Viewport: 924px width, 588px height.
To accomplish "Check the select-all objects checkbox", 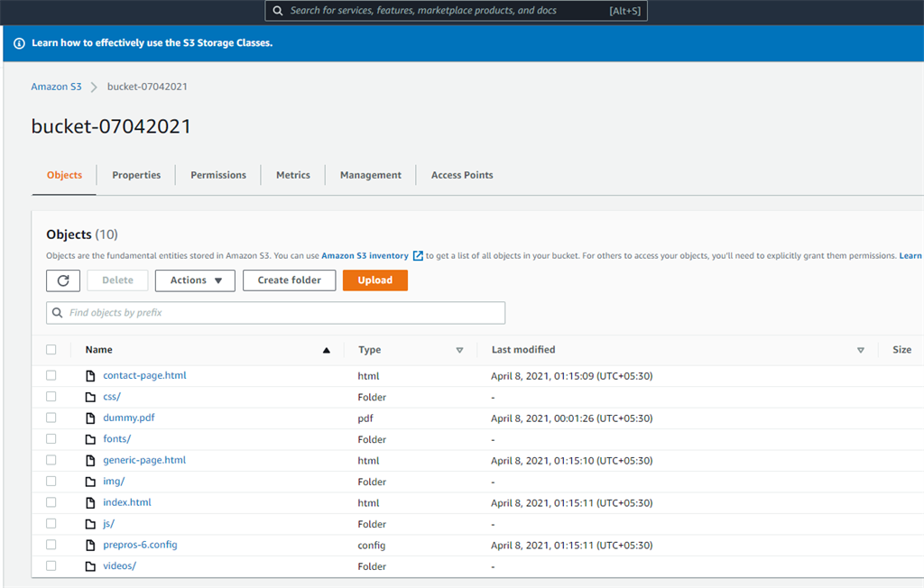I will (51, 349).
